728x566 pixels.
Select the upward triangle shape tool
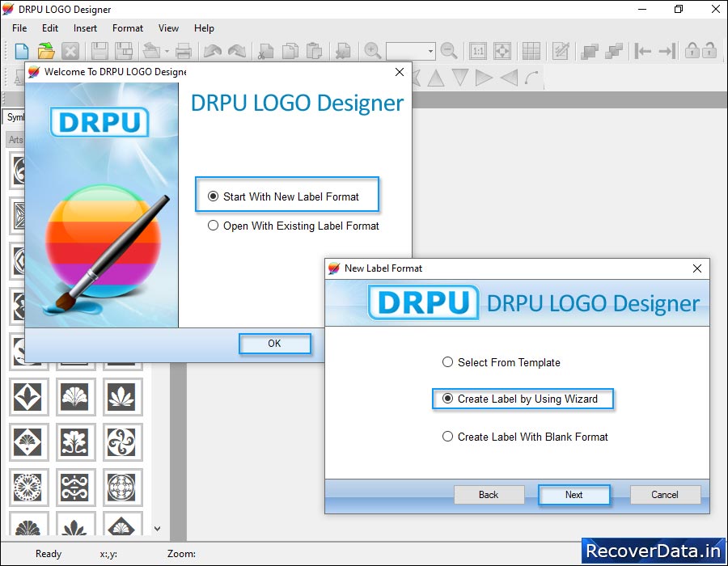[435, 78]
